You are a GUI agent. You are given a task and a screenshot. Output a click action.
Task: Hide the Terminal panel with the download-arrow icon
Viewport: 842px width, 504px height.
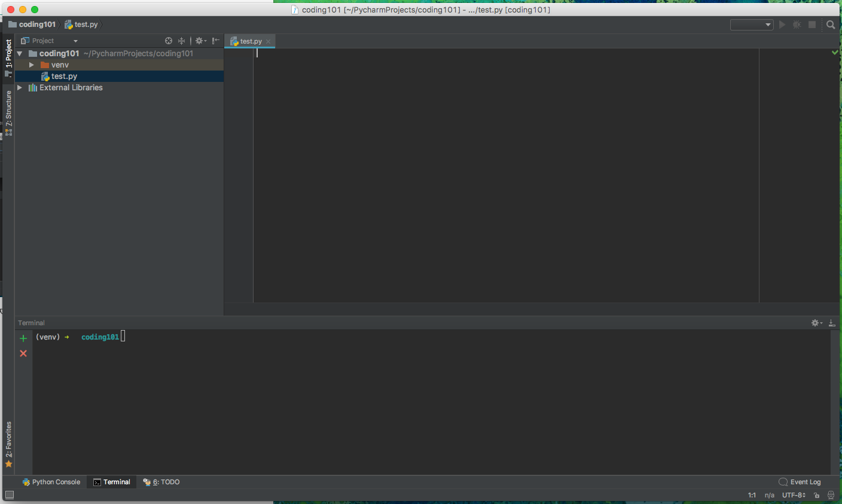[x=832, y=323]
